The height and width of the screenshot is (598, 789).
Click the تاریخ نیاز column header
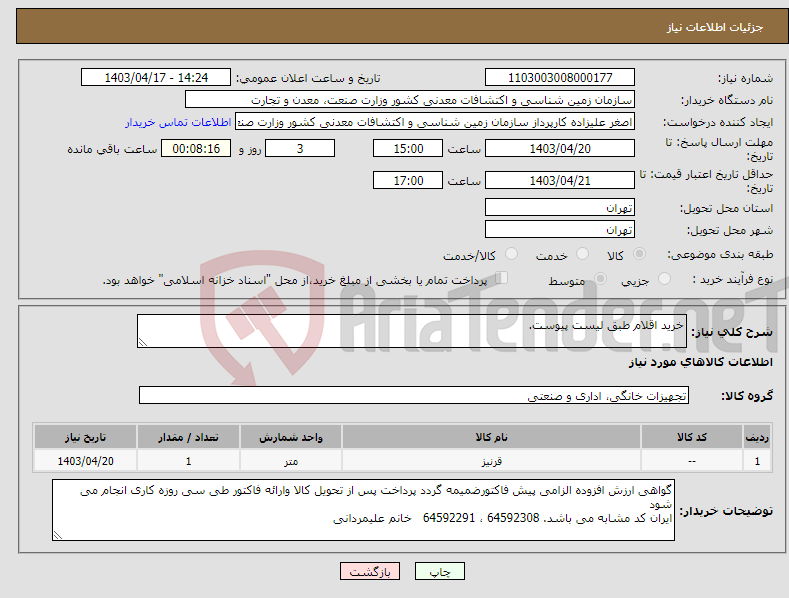pyautogui.click(x=85, y=437)
